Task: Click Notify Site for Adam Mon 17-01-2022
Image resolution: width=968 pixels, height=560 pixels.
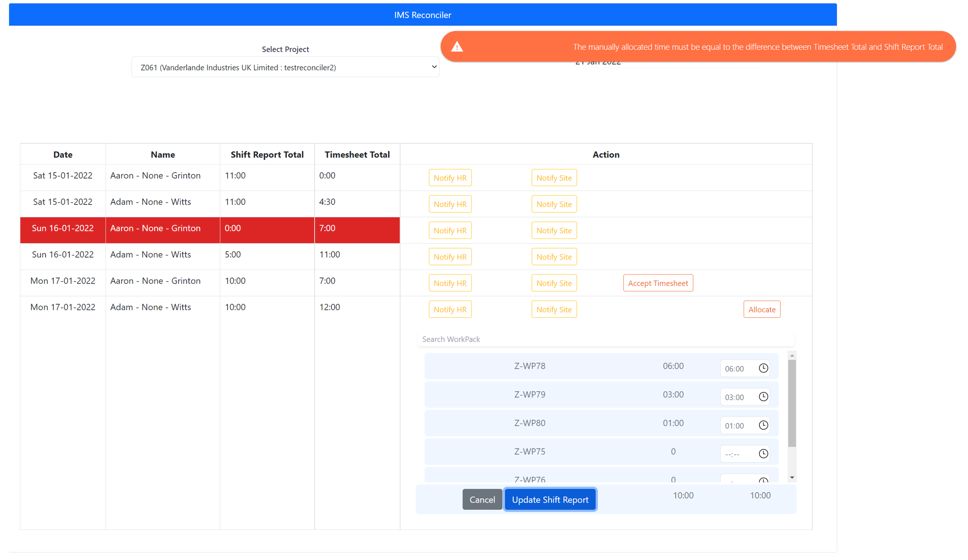Action: (553, 309)
